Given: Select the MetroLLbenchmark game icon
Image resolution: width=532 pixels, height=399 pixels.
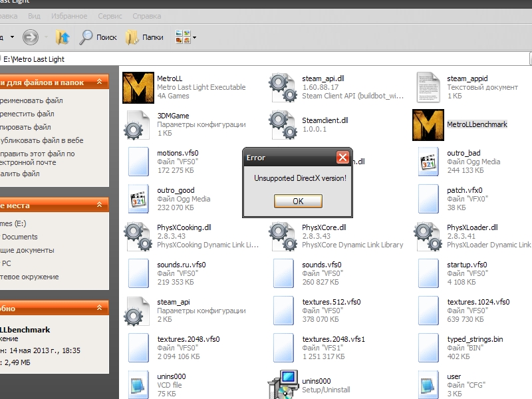Looking at the screenshot, I should pos(428,125).
